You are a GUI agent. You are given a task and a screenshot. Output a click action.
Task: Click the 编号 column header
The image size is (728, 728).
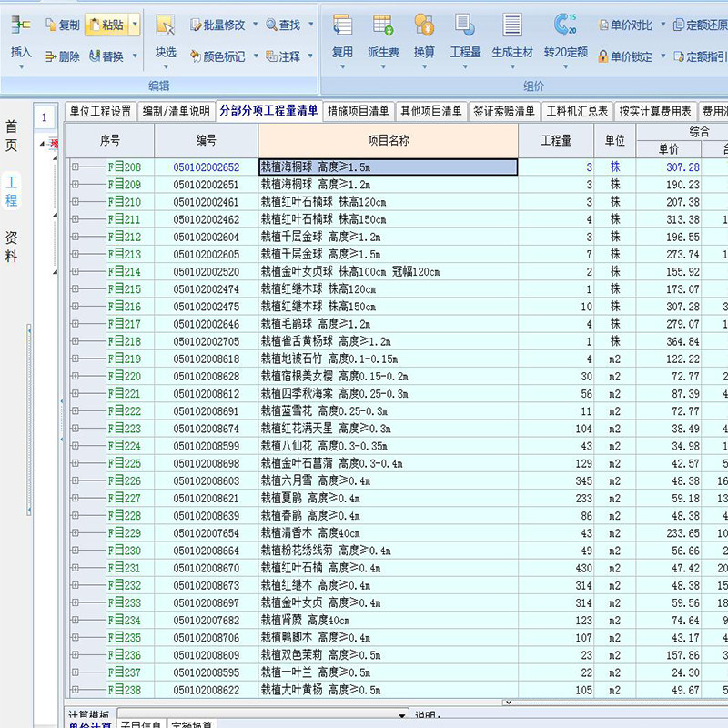pyautogui.click(x=207, y=140)
